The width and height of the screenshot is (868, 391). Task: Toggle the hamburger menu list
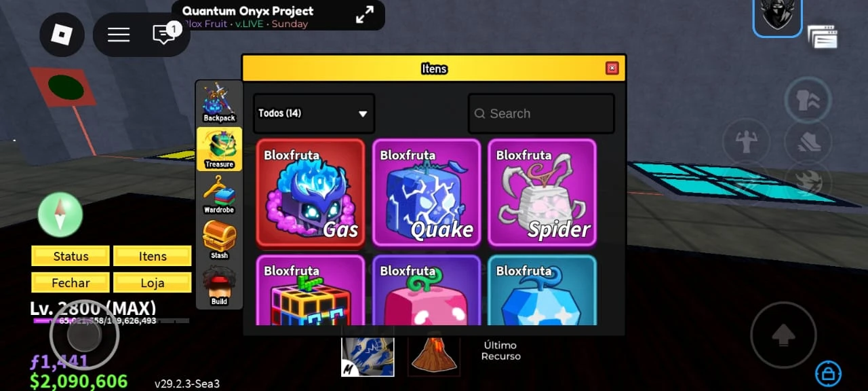119,35
